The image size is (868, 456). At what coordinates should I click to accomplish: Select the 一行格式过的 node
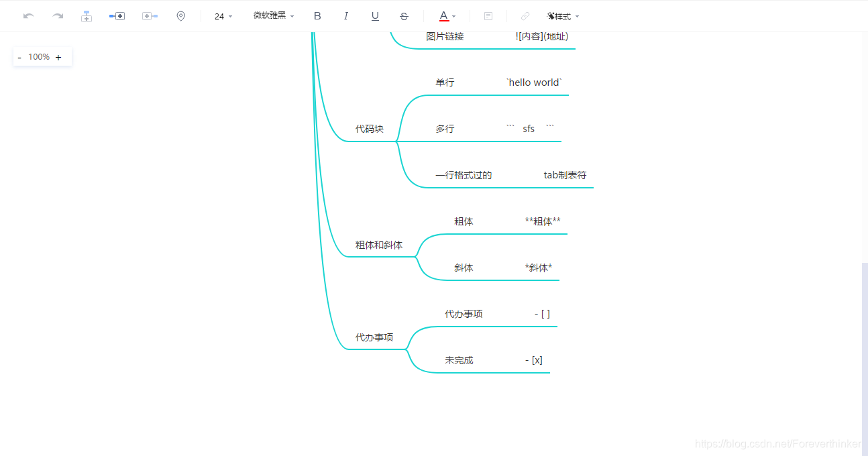[464, 175]
